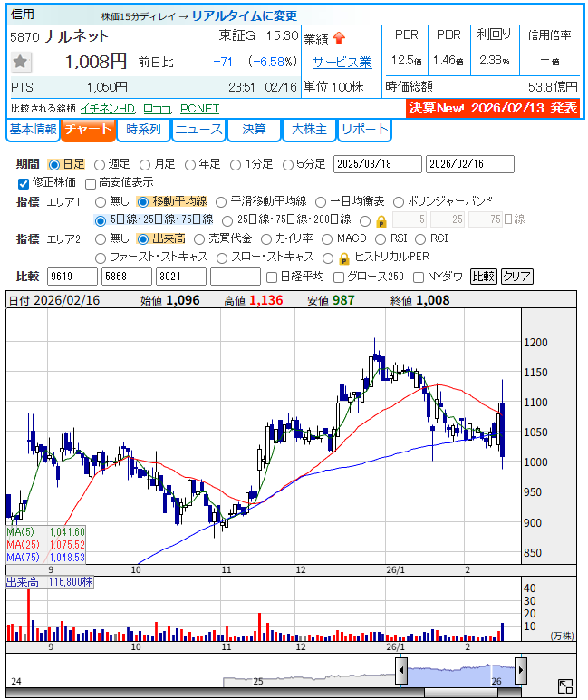Open PCNET comparison link
588x700 pixels.
[x=199, y=109]
